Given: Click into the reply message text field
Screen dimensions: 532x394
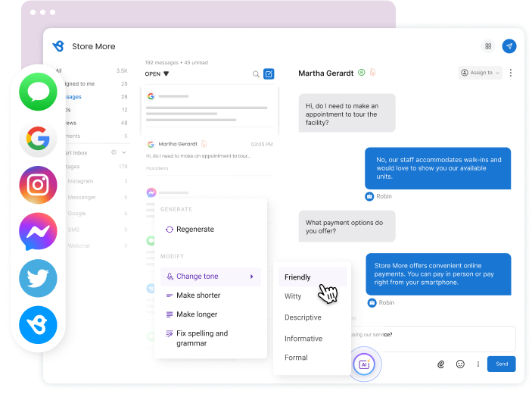Looking at the screenshot, I should point(433,339).
